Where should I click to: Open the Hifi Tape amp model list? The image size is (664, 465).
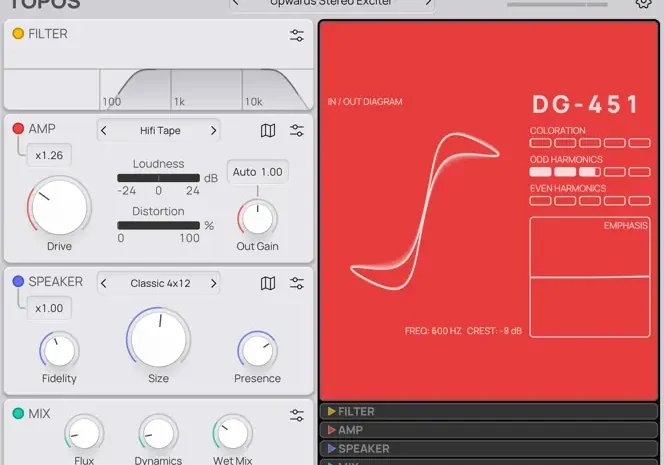[x=160, y=130]
